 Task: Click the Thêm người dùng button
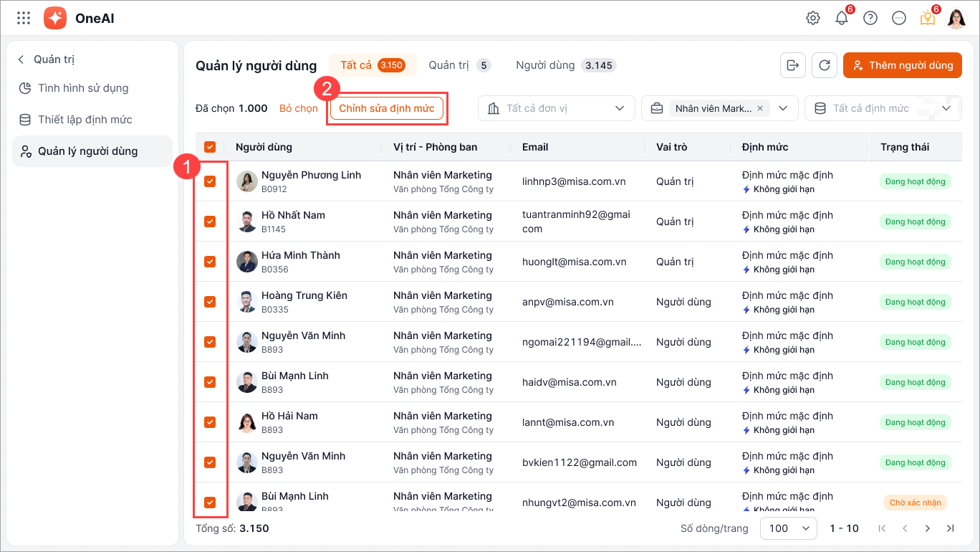point(903,65)
